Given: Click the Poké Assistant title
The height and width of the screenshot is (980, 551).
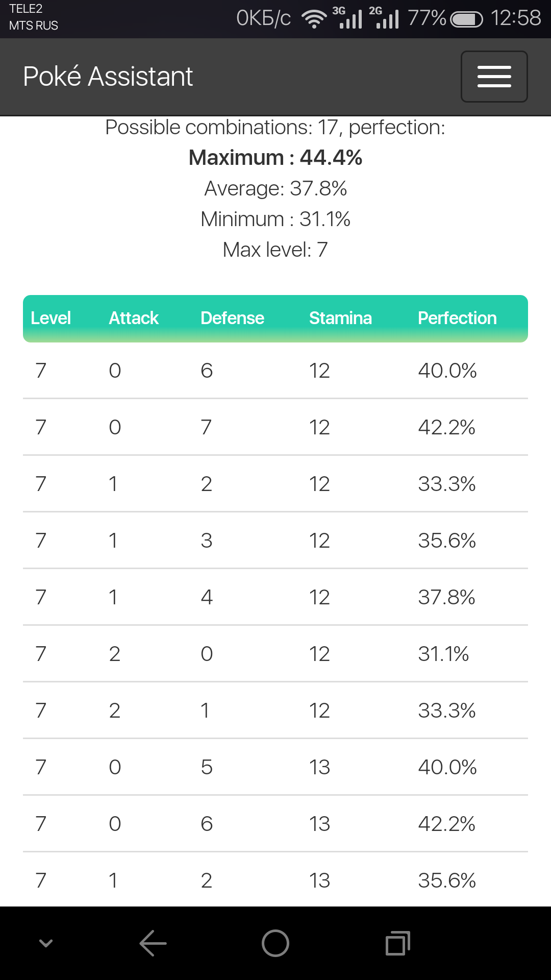Looking at the screenshot, I should (108, 77).
